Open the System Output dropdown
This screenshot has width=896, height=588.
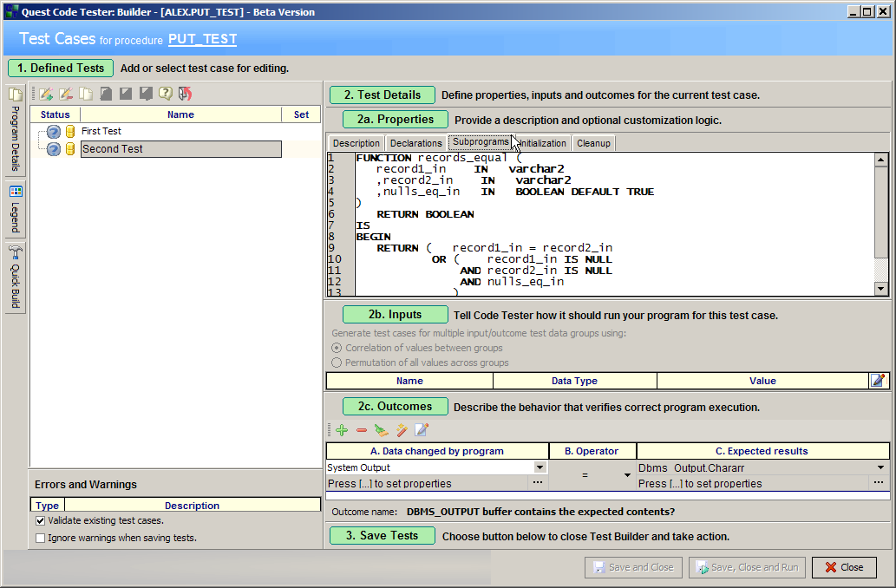[x=540, y=467]
